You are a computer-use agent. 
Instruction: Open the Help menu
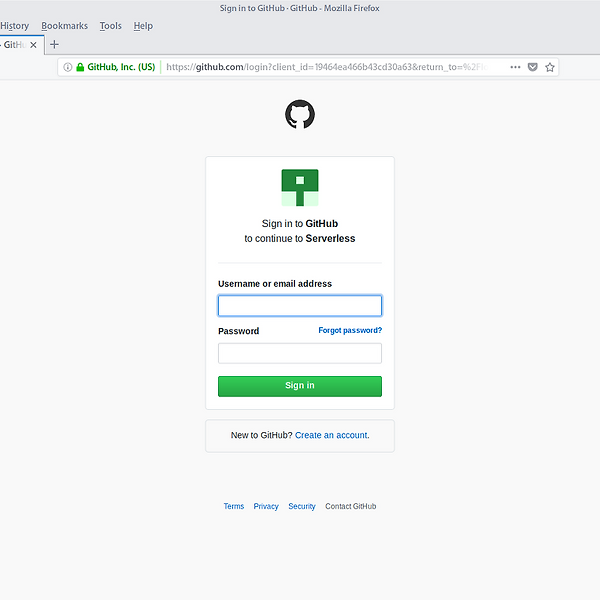pos(143,26)
